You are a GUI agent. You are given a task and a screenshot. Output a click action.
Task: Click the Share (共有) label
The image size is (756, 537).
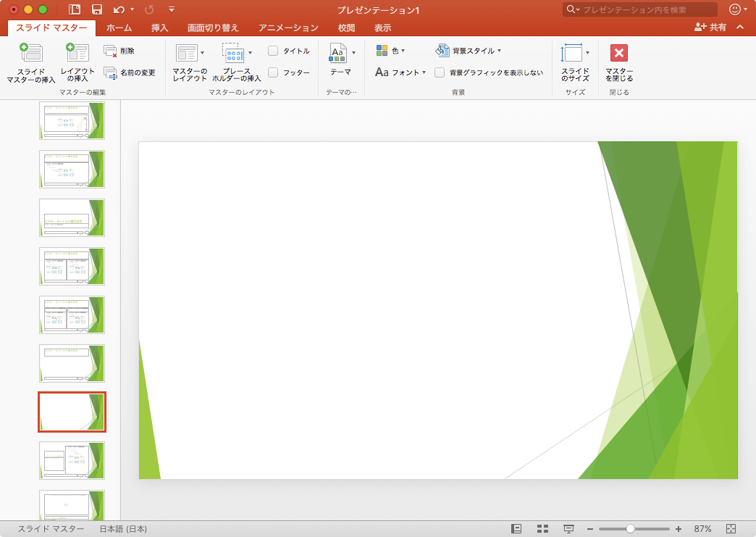718,27
